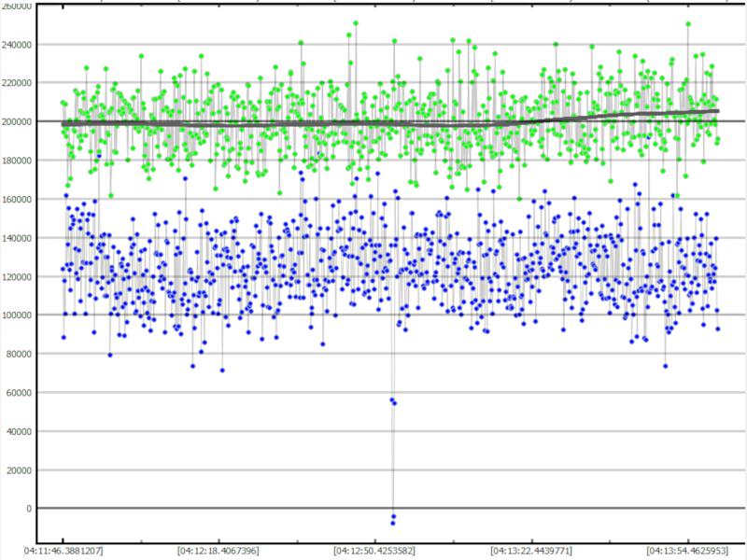Click the 60000 y-axis label
The width and height of the screenshot is (747, 560).
coord(19,393)
